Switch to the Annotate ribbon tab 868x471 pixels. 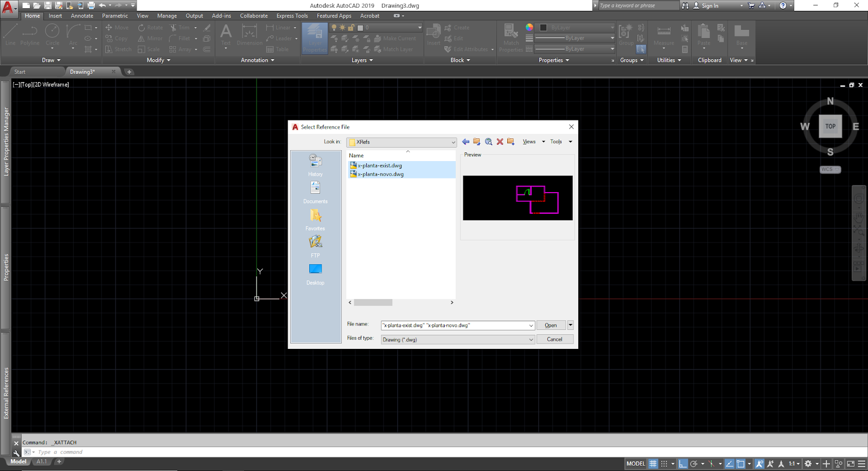[82, 16]
